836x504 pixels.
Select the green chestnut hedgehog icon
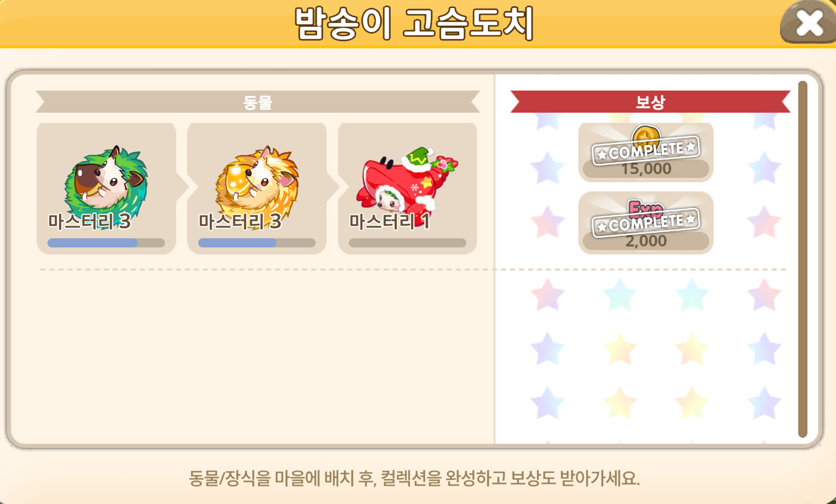[106, 179]
